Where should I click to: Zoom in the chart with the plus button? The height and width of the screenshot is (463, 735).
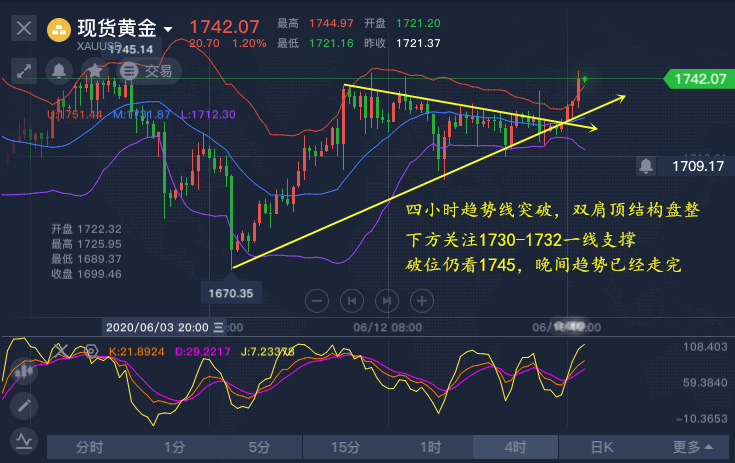pyautogui.click(x=421, y=299)
